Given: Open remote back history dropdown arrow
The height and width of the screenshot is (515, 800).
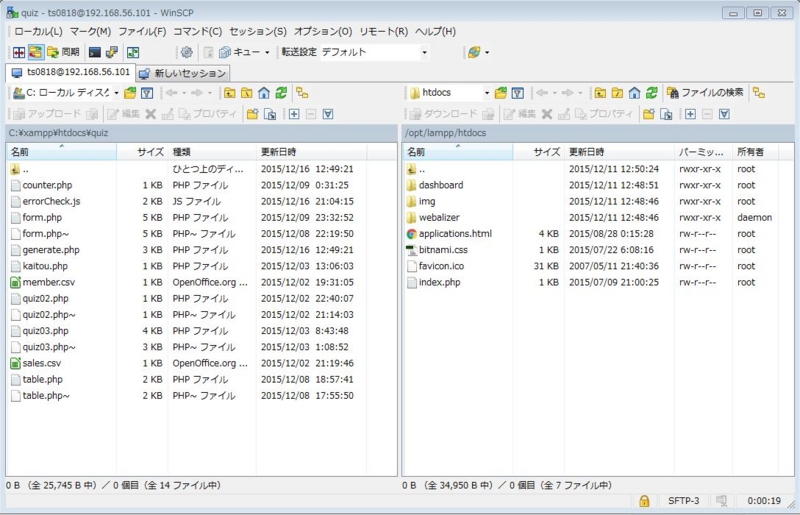Looking at the screenshot, I should coord(555,93).
